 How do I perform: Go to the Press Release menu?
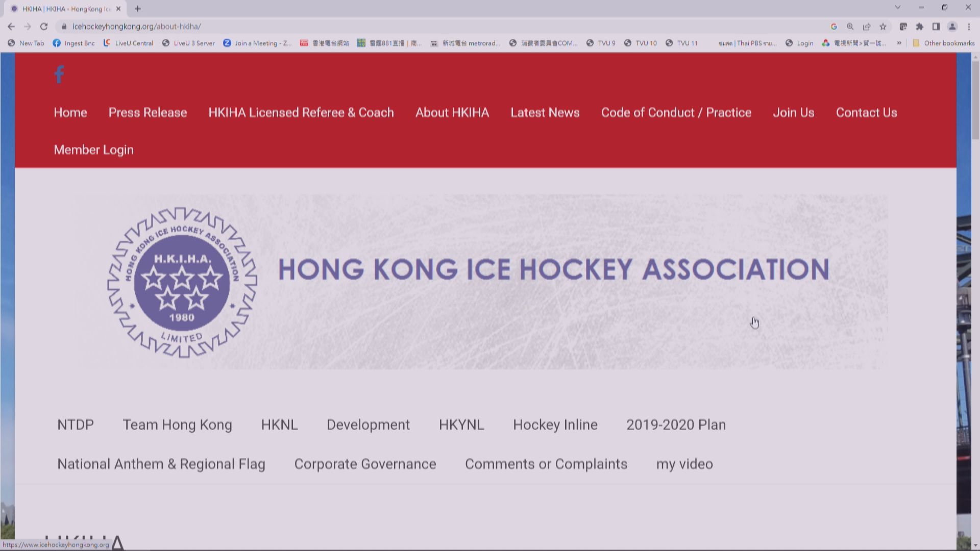[x=148, y=112]
